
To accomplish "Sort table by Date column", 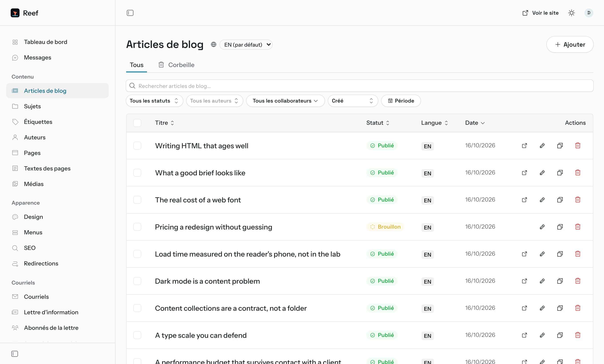I will tap(475, 123).
